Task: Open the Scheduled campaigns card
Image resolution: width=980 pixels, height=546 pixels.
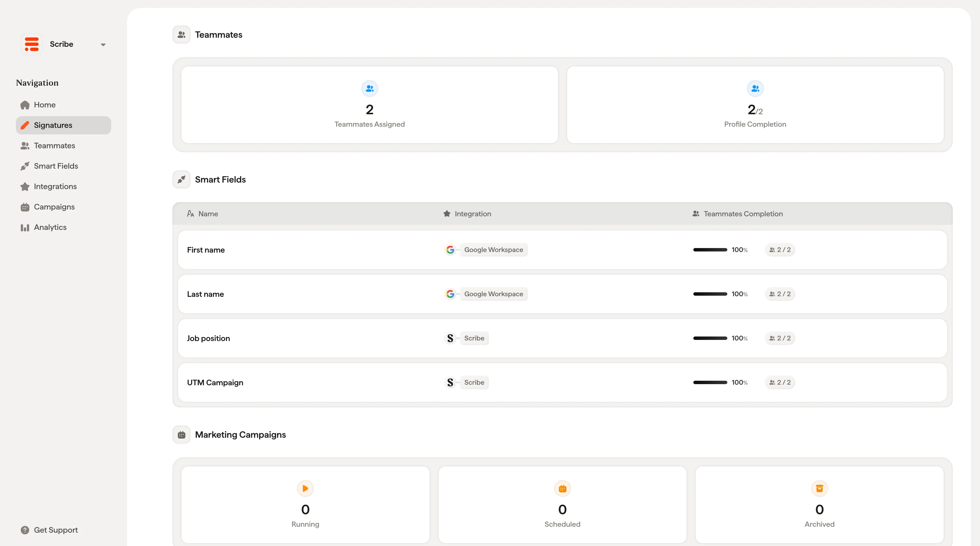Action: [x=562, y=505]
